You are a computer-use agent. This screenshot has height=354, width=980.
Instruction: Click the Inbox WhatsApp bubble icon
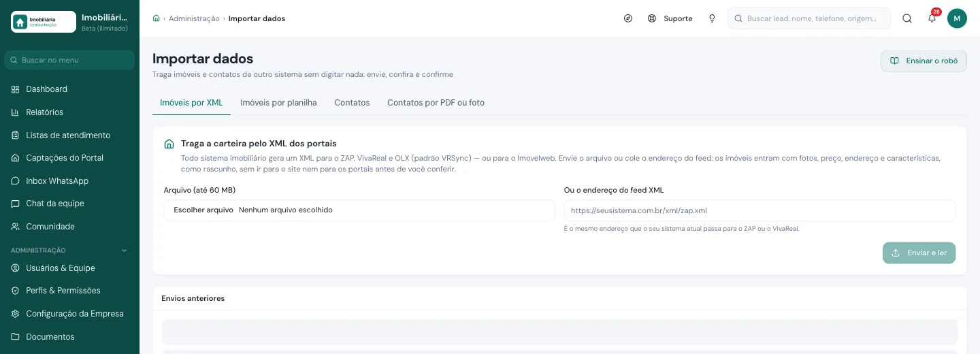pos(15,181)
